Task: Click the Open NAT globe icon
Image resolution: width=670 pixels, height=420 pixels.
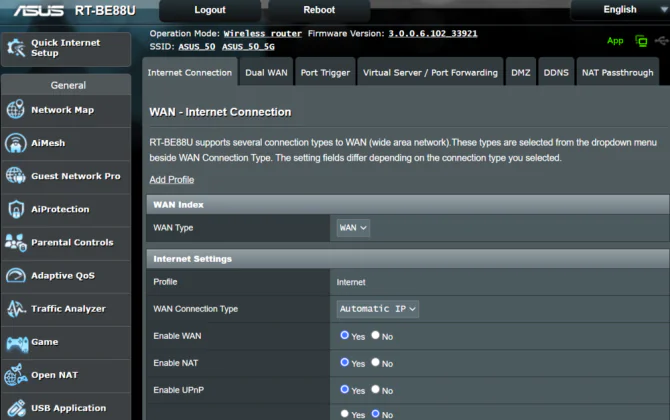Action: [x=16, y=375]
